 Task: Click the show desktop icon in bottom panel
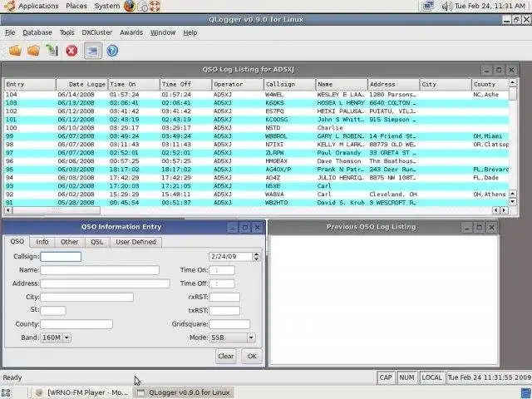pyautogui.click(x=6, y=392)
